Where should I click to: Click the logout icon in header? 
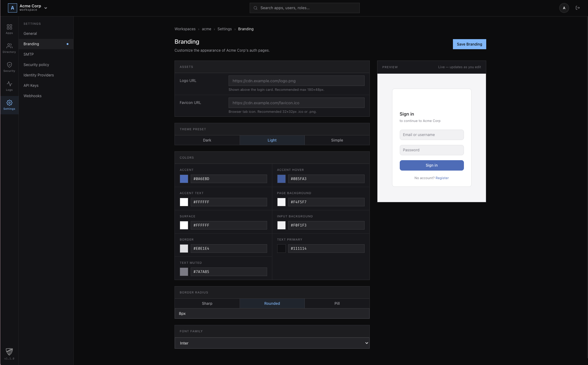point(578,8)
